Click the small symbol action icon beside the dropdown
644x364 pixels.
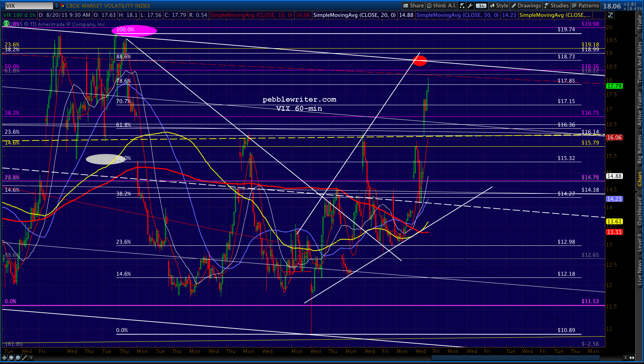63,6
